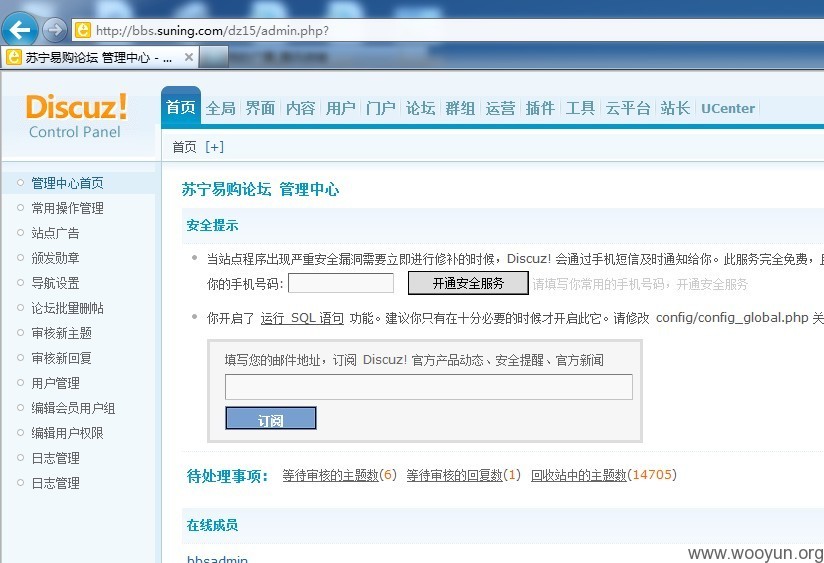Click the 在线成员 section heading
Image resolution: width=824 pixels, height=563 pixels.
coord(212,525)
